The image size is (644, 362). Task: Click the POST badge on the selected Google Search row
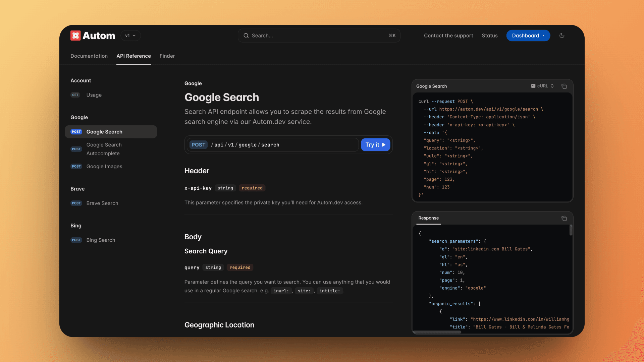76,132
